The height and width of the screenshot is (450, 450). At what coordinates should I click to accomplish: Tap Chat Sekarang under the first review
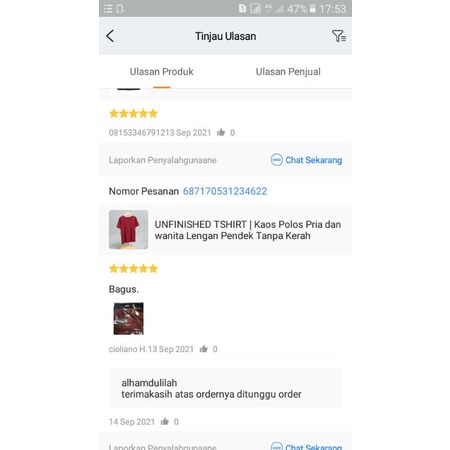click(313, 160)
